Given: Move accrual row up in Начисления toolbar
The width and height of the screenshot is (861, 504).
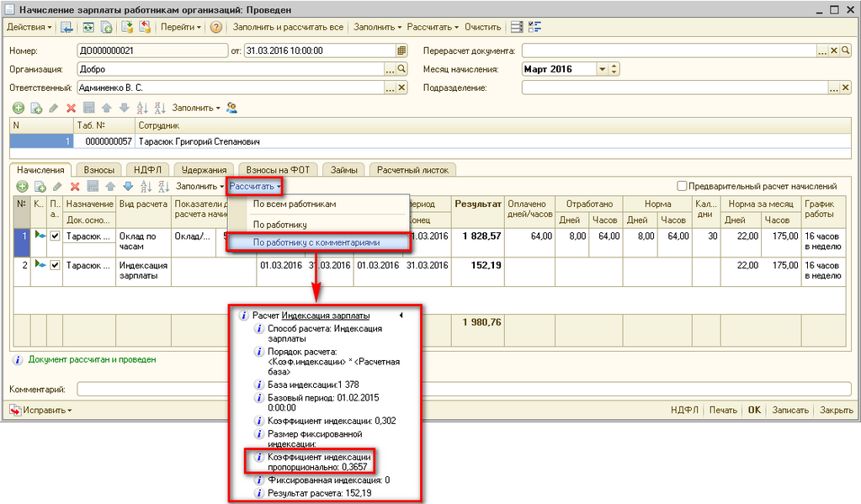Looking at the screenshot, I should coord(110,187).
